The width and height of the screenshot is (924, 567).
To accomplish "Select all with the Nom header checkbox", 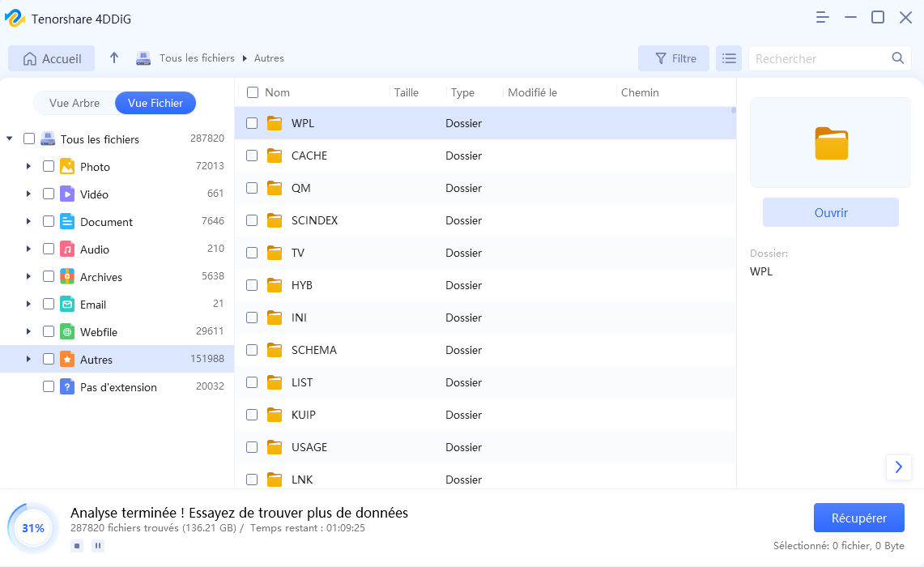I will pyautogui.click(x=253, y=92).
